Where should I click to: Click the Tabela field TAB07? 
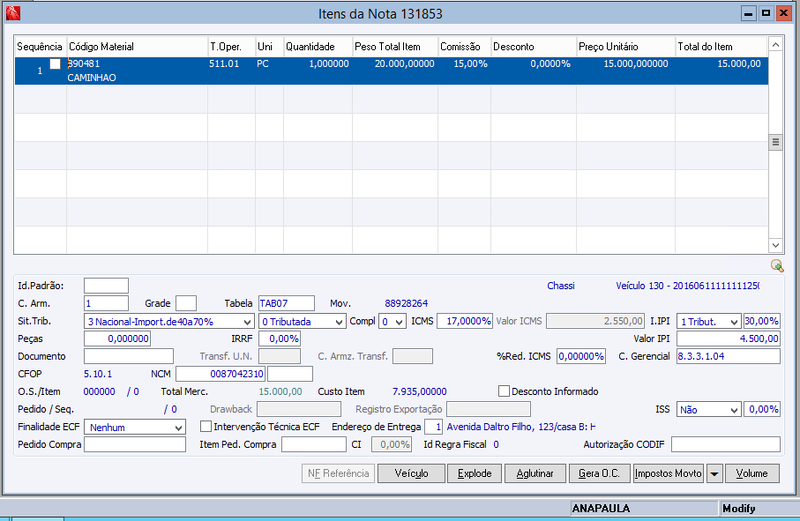(x=286, y=303)
